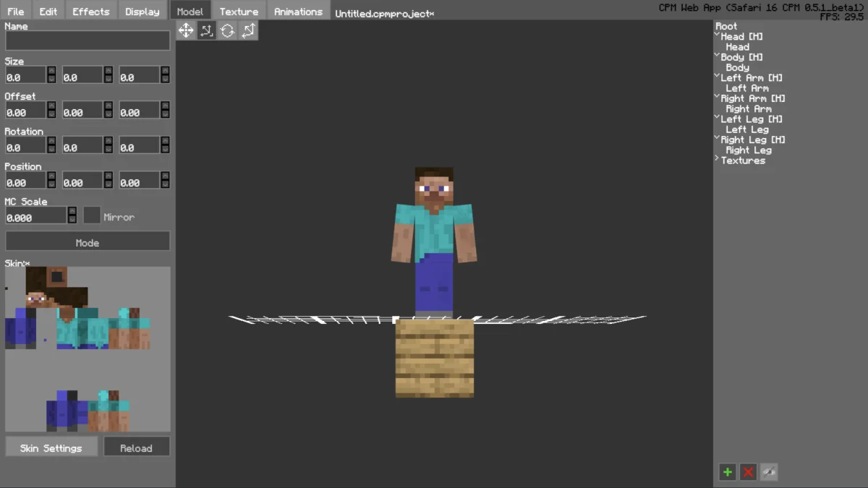Screen dimensions: 868x488
Task: Collapse the Body [H] tree group
Action: point(717,56)
